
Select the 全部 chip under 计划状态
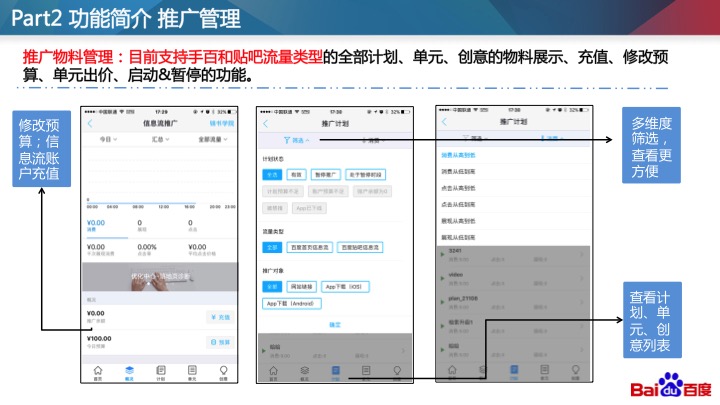pyautogui.click(x=272, y=174)
